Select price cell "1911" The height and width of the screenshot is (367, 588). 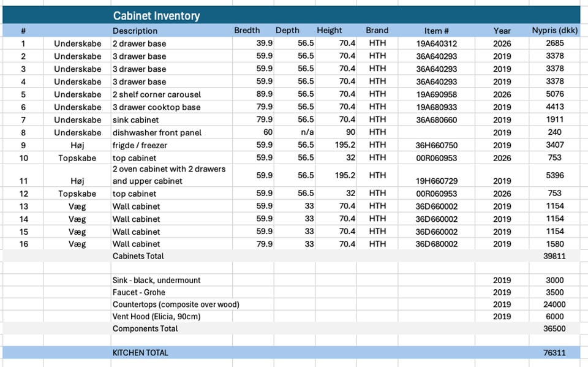[x=555, y=119]
